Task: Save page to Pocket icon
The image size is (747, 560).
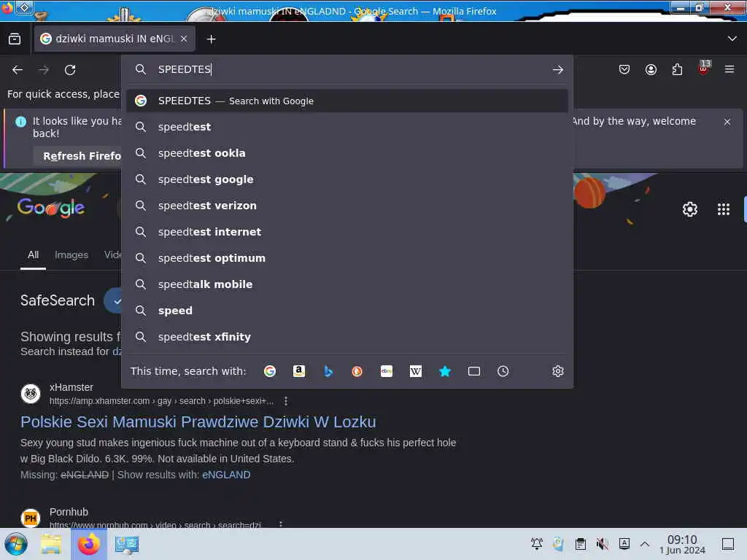Action: [624, 69]
